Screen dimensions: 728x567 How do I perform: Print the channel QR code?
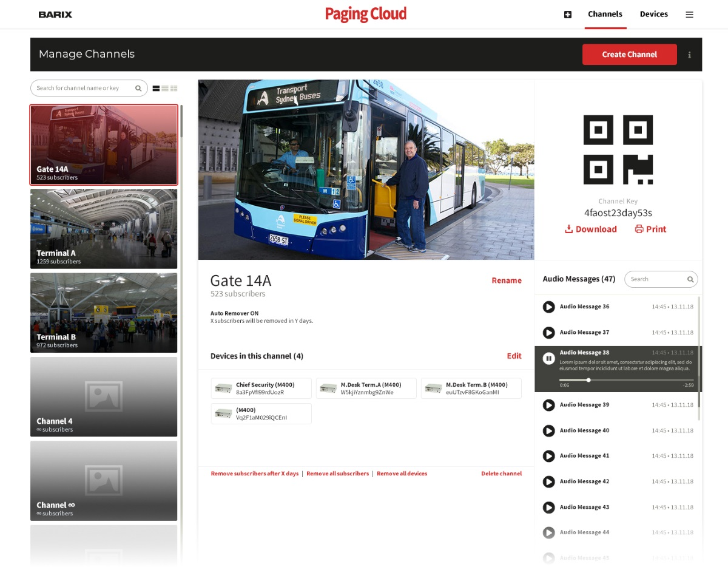[x=650, y=229]
